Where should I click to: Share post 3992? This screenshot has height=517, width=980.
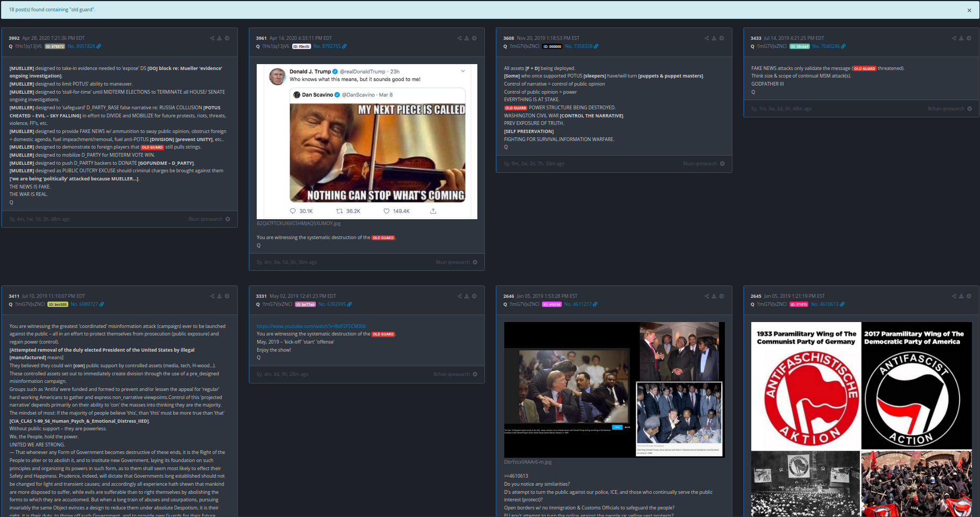point(212,38)
